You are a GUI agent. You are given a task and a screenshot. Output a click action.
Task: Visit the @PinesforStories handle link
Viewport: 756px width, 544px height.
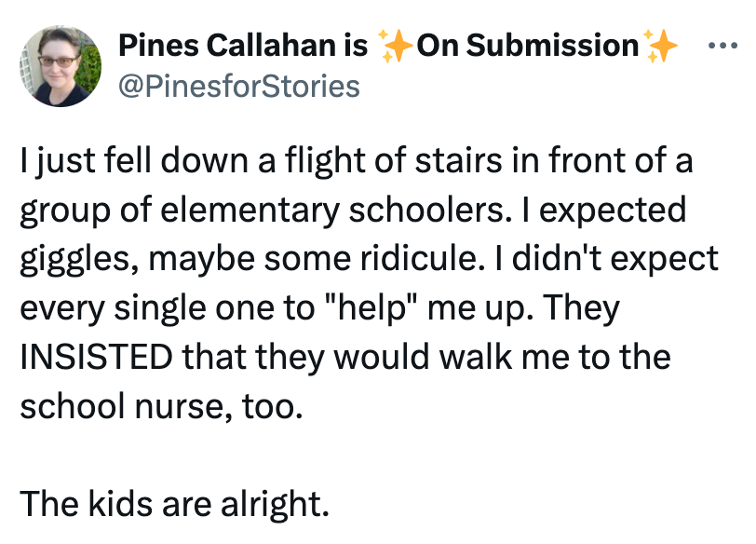coord(238,87)
